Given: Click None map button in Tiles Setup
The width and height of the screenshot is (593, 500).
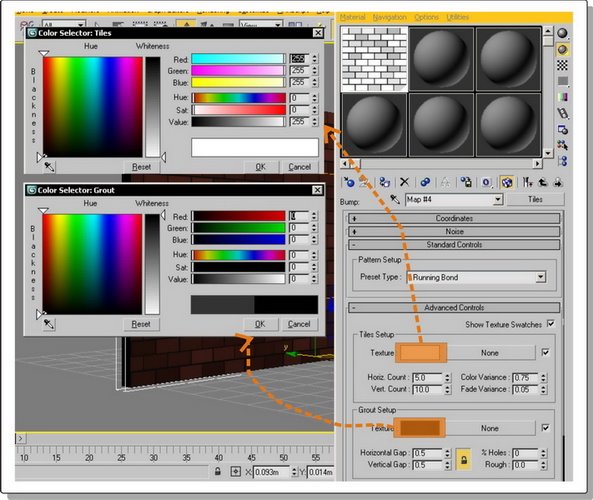Looking at the screenshot, I should pos(490,352).
